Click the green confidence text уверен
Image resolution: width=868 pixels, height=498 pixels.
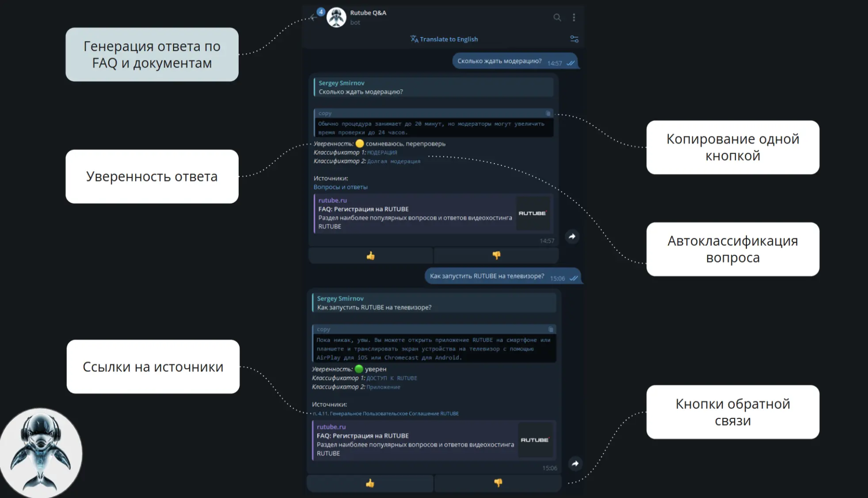pos(375,369)
